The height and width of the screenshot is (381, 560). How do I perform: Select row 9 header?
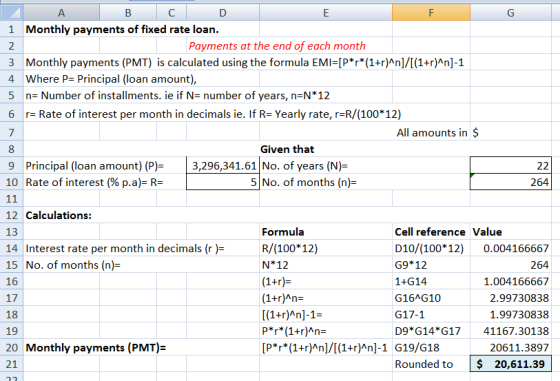tap(11, 166)
